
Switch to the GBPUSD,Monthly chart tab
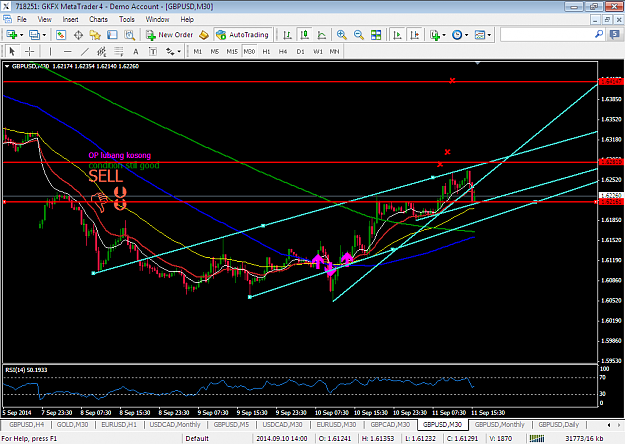(x=499, y=424)
